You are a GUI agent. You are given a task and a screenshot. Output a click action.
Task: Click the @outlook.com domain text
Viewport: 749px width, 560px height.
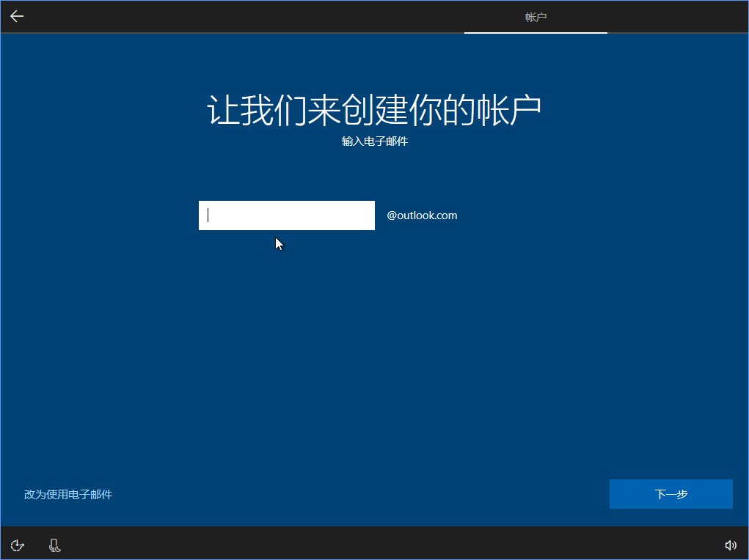422,215
